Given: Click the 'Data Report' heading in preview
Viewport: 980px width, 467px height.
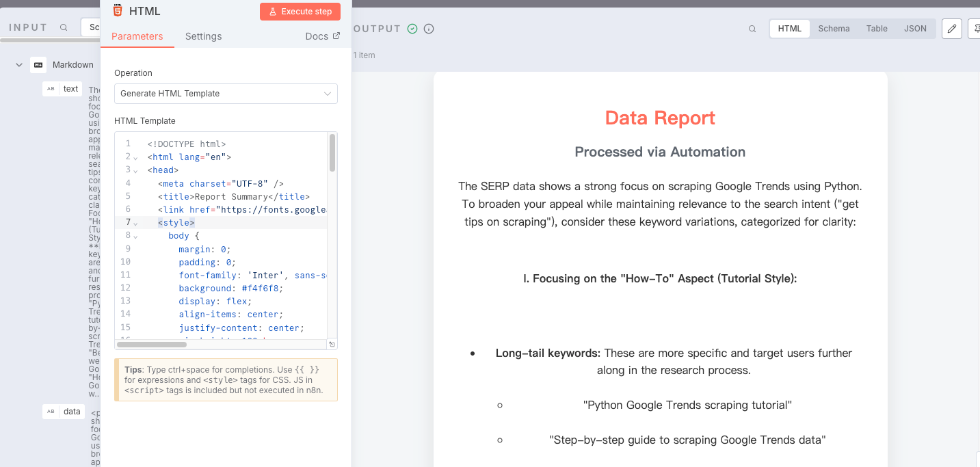Looking at the screenshot, I should coord(660,118).
